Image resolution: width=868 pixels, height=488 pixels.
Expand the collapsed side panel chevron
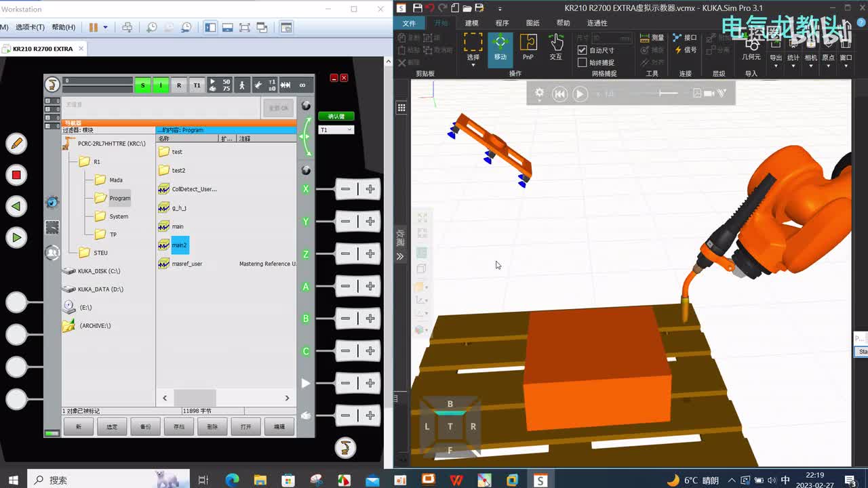click(x=400, y=256)
